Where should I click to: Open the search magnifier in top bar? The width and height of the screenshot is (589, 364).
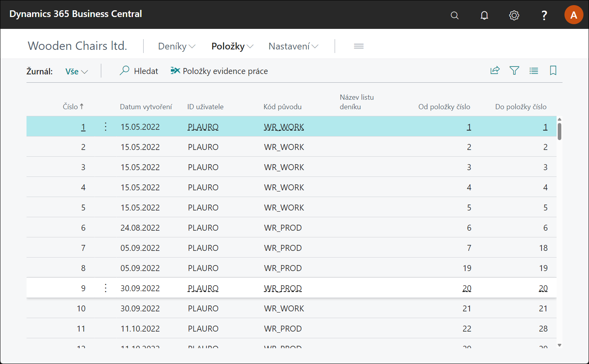coord(455,15)
